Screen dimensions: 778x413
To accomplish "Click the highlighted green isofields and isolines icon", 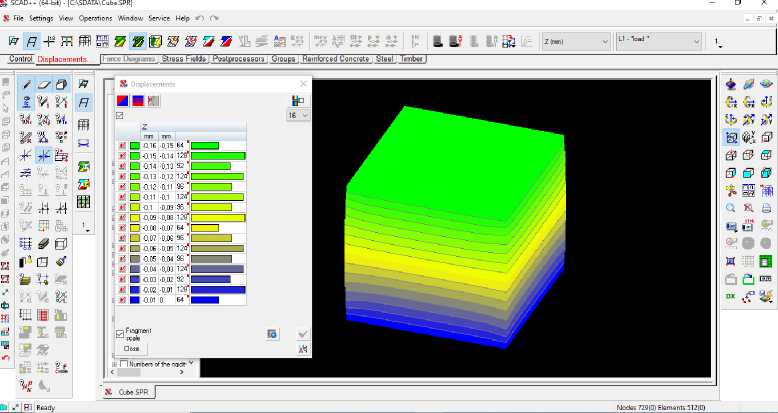I will [x=138, y=41].
